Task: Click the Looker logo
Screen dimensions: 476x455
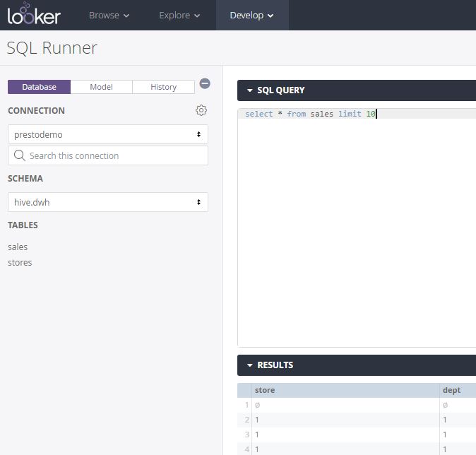Action: tap(34, 13)
